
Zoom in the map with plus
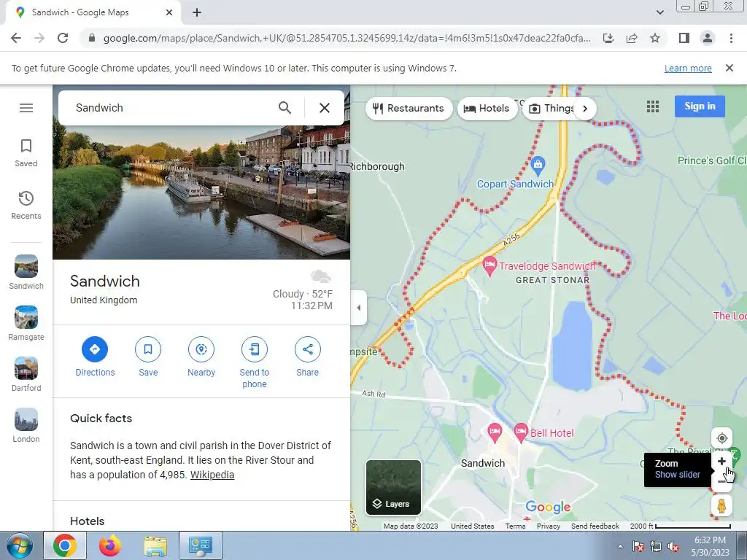coord(721,462)
